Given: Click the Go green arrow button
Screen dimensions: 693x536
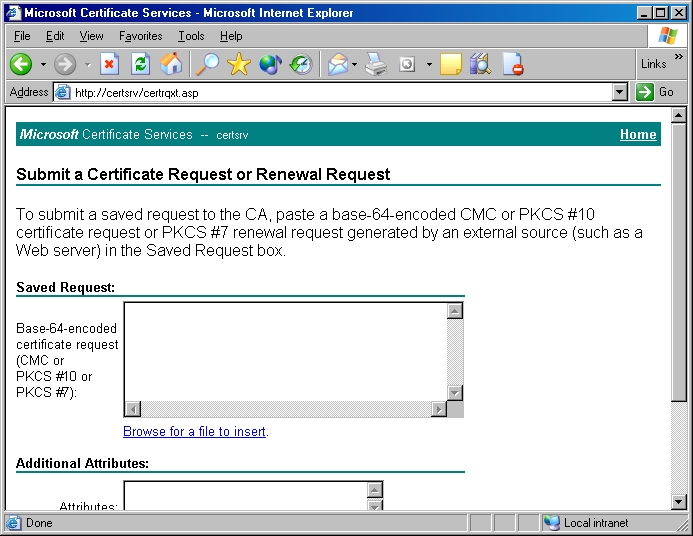Looking at the screenshot, I should click(645, 92).
